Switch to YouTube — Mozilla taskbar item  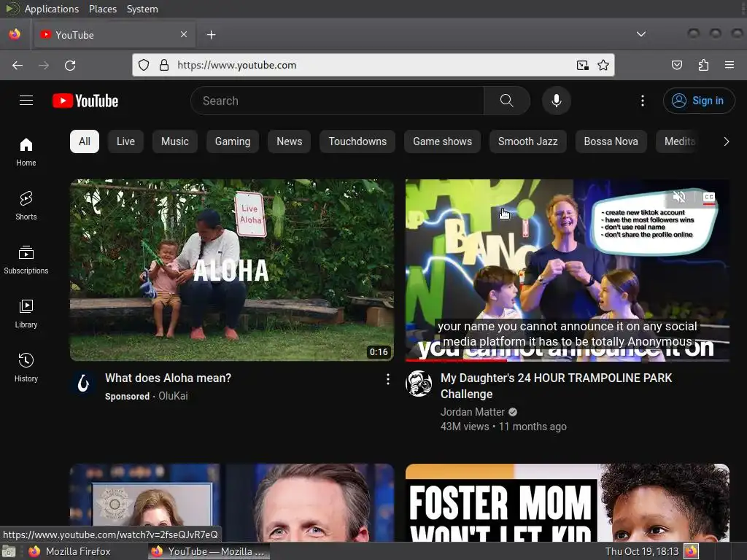(x=208, y=551)
